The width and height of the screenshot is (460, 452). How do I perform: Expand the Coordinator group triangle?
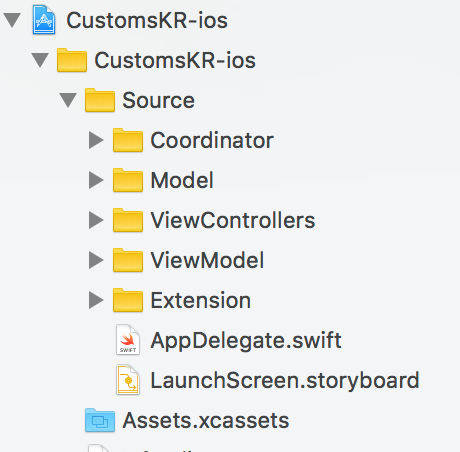[x=96, y=140]
